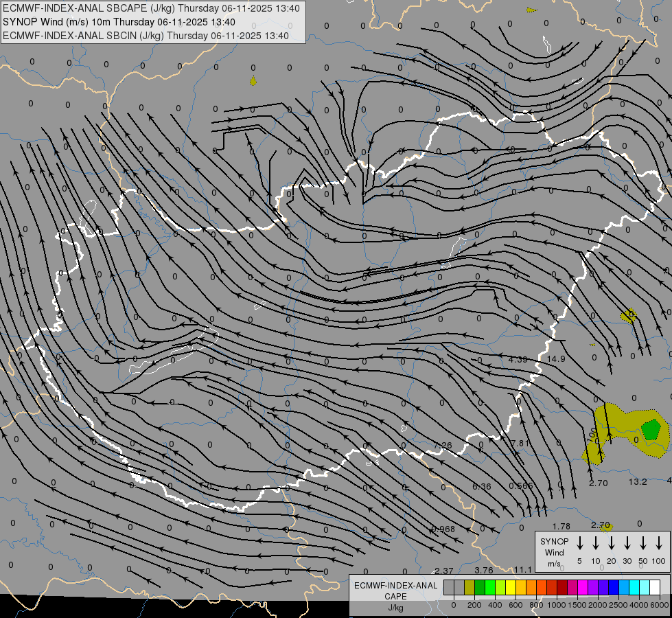Image resolution: width=672 pixels, height=618 pixels.
Task: Click the map value 4.39
Action: 518,359
